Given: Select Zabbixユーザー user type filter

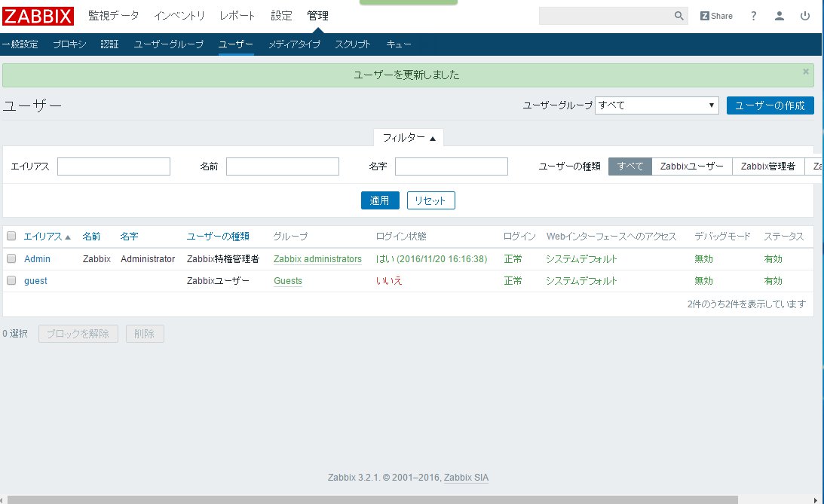Looking at the screenshot, I should point(691,166).
